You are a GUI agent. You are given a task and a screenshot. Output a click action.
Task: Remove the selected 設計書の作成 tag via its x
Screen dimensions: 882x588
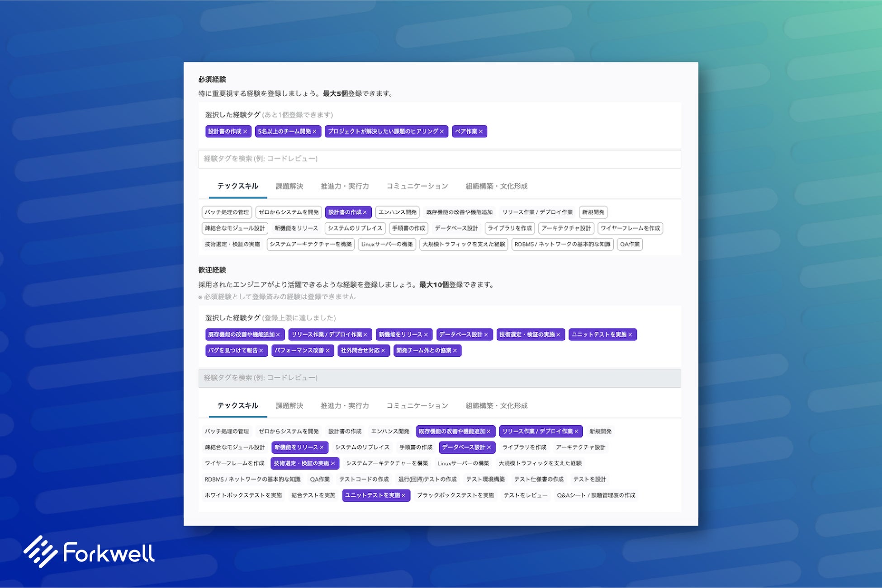click(245, 132)
